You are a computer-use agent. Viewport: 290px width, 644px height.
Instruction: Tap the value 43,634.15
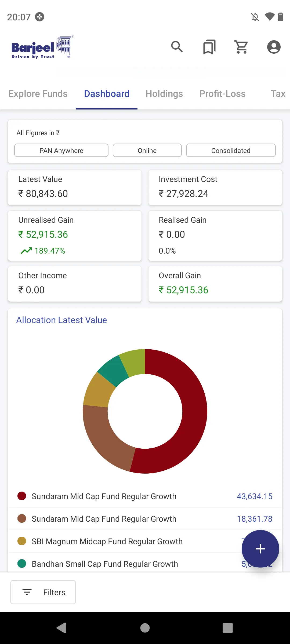(255, 496)
